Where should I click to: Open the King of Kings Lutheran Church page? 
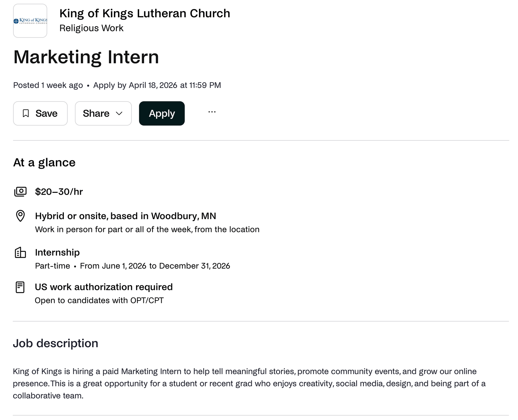[x=145, y=13]
